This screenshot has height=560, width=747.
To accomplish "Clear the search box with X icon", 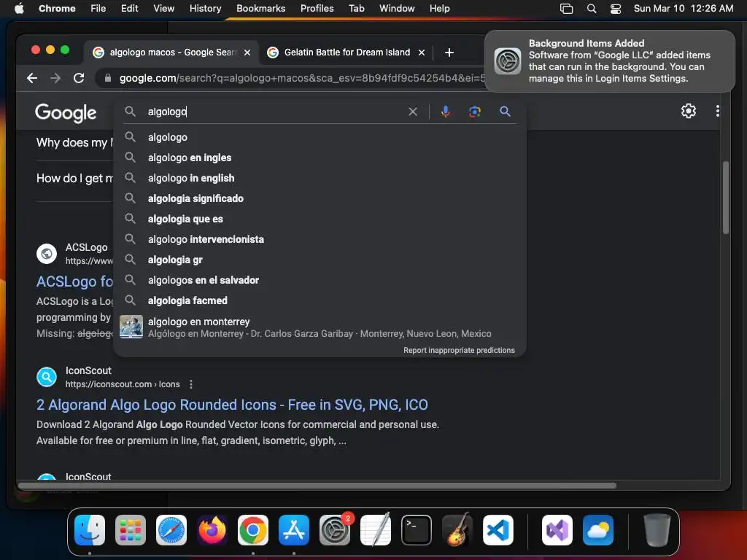I will (x=413, y=112).
